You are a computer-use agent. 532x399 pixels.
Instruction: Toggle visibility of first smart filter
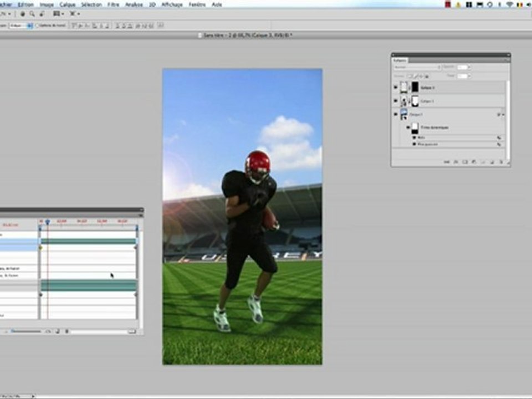414,138
